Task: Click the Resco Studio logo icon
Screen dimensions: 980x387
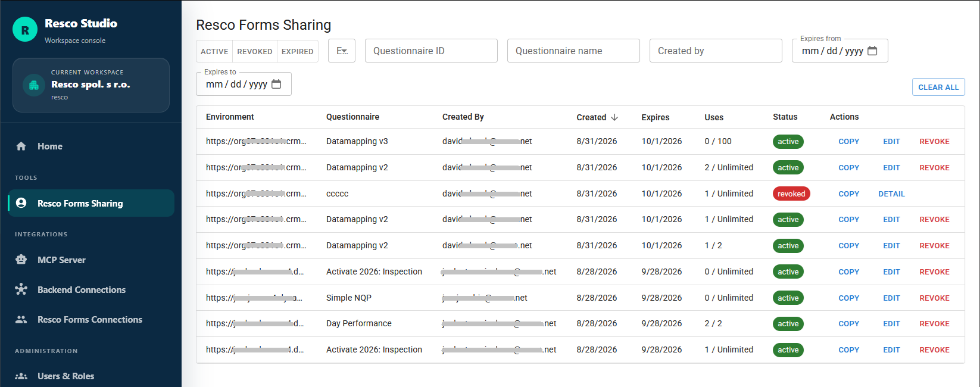Action: point(25,29)
